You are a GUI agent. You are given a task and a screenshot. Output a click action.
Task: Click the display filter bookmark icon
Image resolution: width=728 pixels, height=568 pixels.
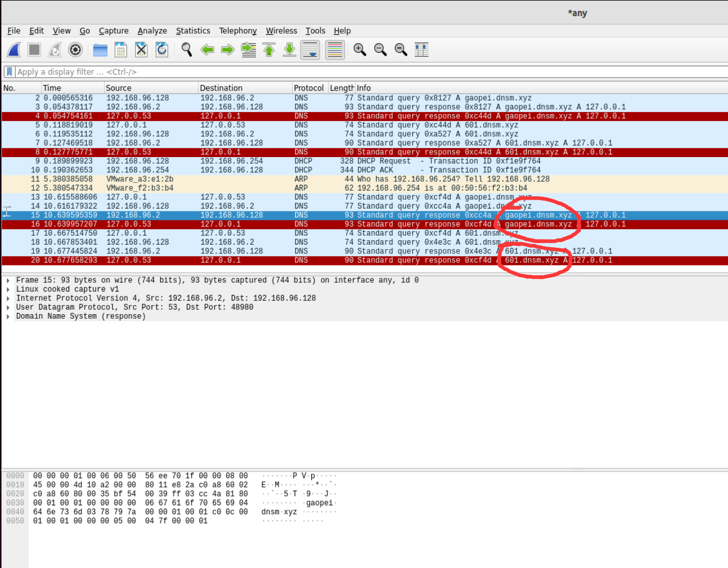(9, 72)
